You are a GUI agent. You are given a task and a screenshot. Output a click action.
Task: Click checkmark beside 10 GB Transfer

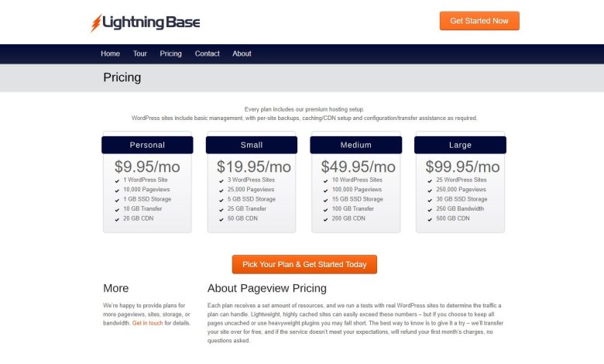(117, 210)
